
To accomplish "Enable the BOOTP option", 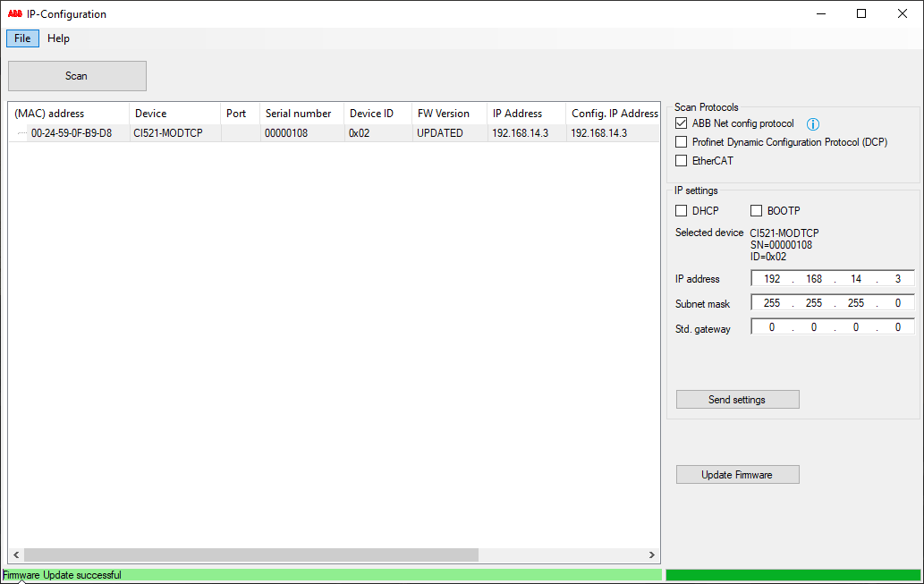I will coord(755,210).
